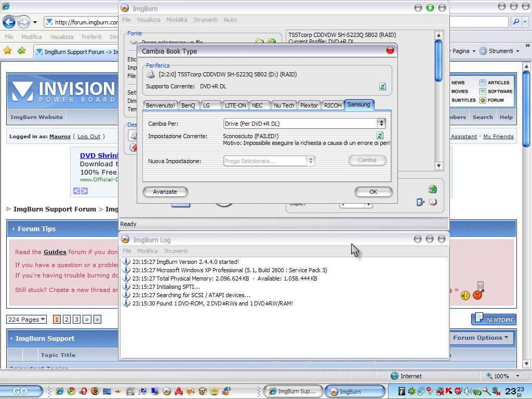The width and height of the screenshot is (532, 399).
Task: Open the recent pages arrow beside Forward
Action: [x=35, y=23]
